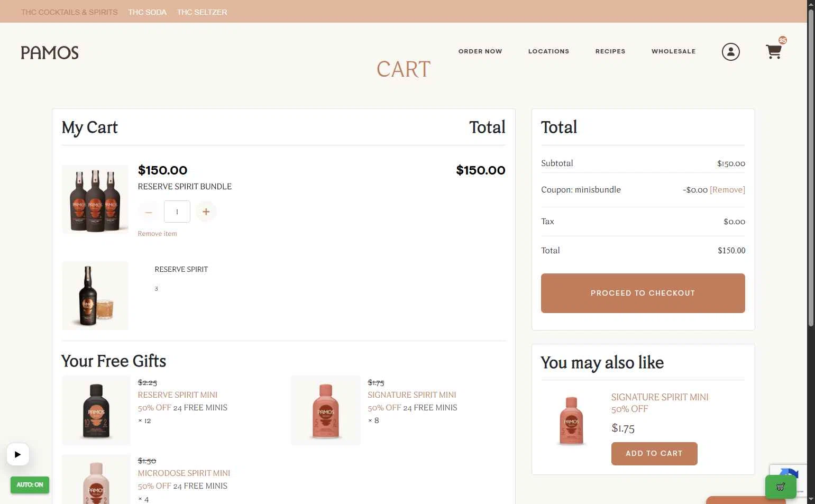815x504 pixels.
Task: Click the cart count badge
Action: click(783, 40)
